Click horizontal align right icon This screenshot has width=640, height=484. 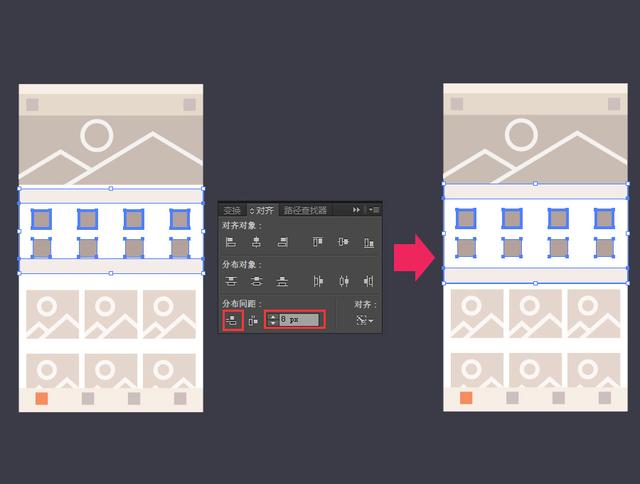(x=282, y=242)
